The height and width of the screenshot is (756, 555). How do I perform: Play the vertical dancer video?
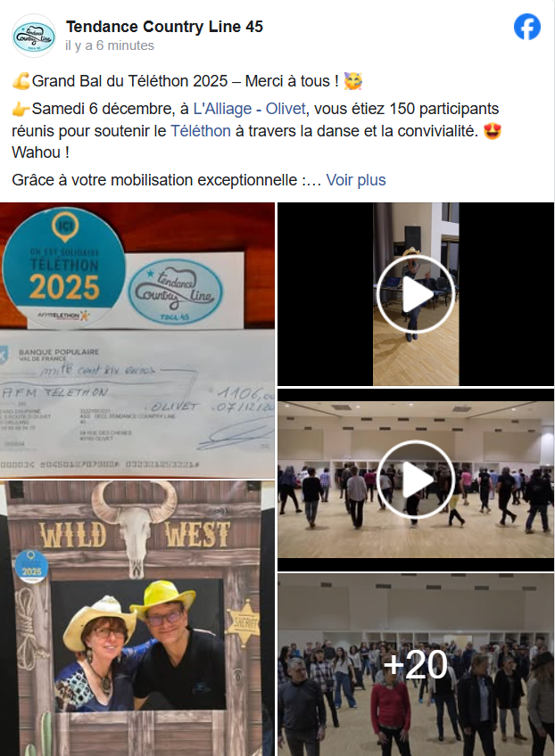click(416, 294)
